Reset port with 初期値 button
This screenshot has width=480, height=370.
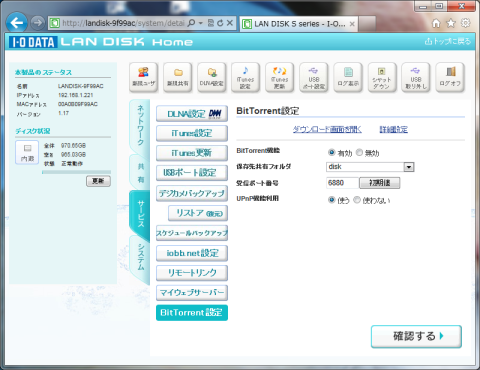379,183
